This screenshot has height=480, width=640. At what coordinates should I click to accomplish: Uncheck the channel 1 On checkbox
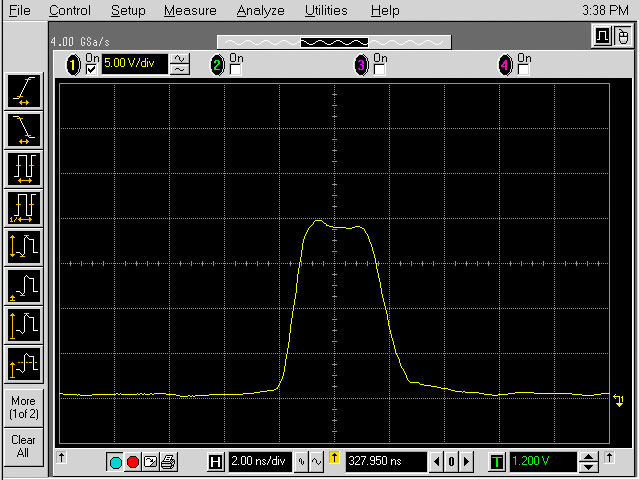click(x=92, y=70)
